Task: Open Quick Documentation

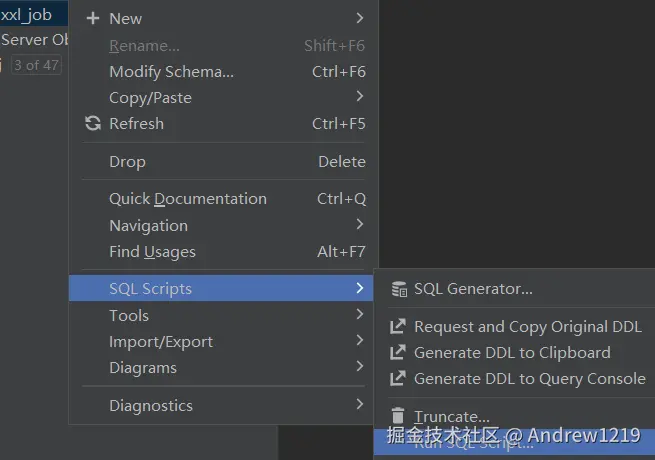Action: point(187,198)
